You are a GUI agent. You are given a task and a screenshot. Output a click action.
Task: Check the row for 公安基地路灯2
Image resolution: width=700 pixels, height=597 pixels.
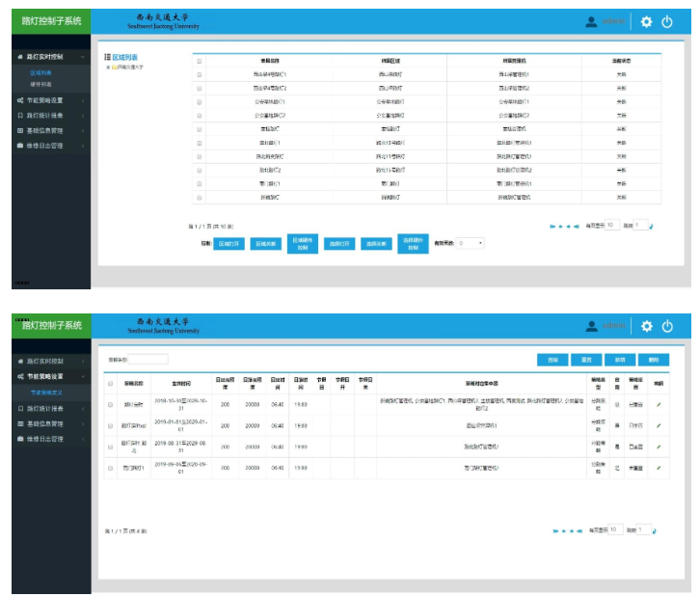[200, 116]
